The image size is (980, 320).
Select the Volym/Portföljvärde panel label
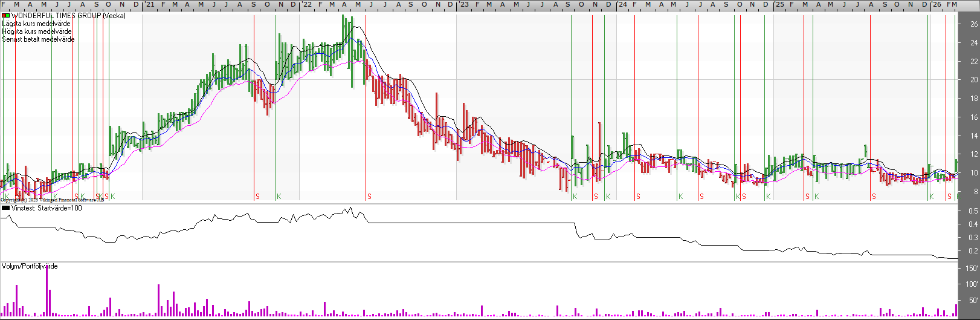click(30, 266)
